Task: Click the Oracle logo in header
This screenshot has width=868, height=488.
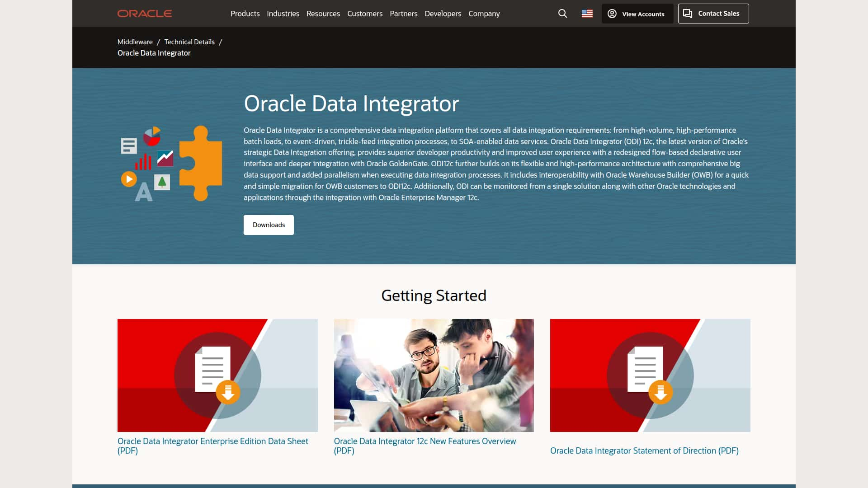Action: tap(145, 13)
